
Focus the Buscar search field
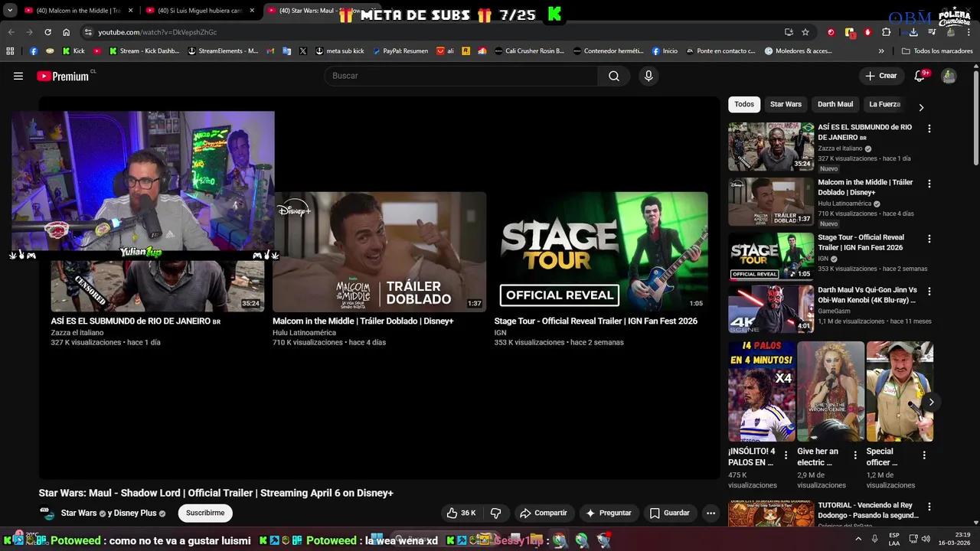pos(461,76)
